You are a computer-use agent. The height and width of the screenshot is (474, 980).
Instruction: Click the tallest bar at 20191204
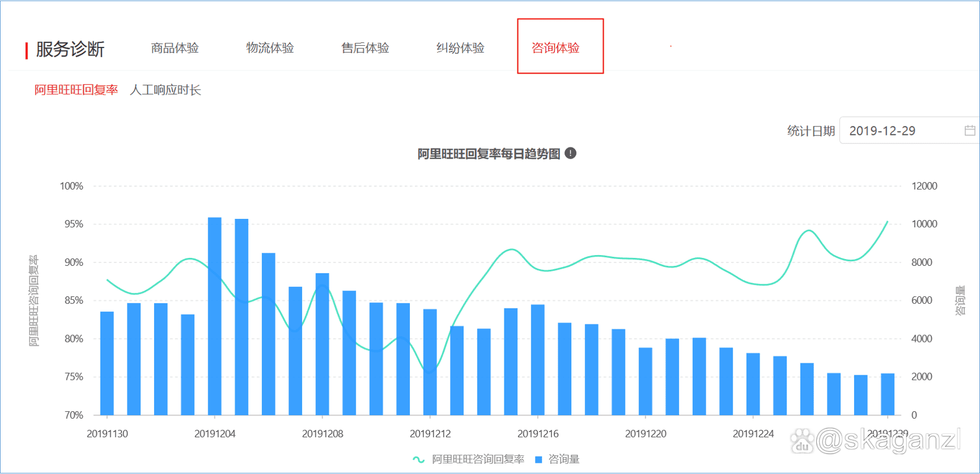coord(215,316)
